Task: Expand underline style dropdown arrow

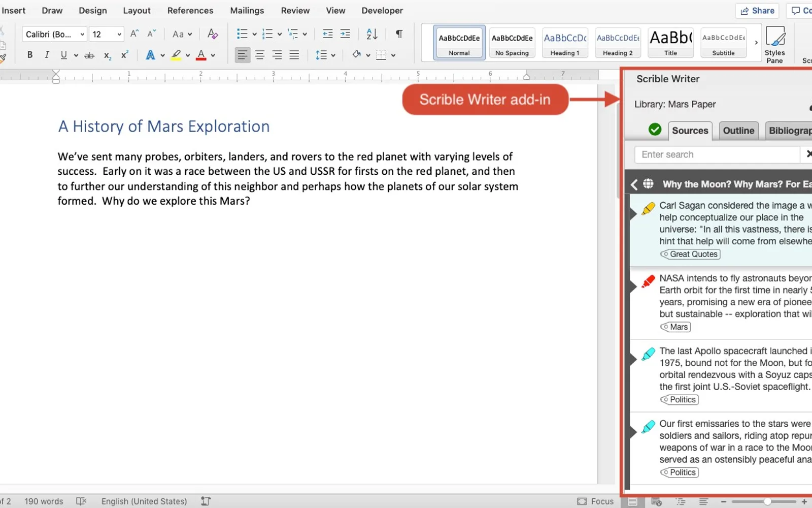Action: pyautogui.click(x=76, y=55)
